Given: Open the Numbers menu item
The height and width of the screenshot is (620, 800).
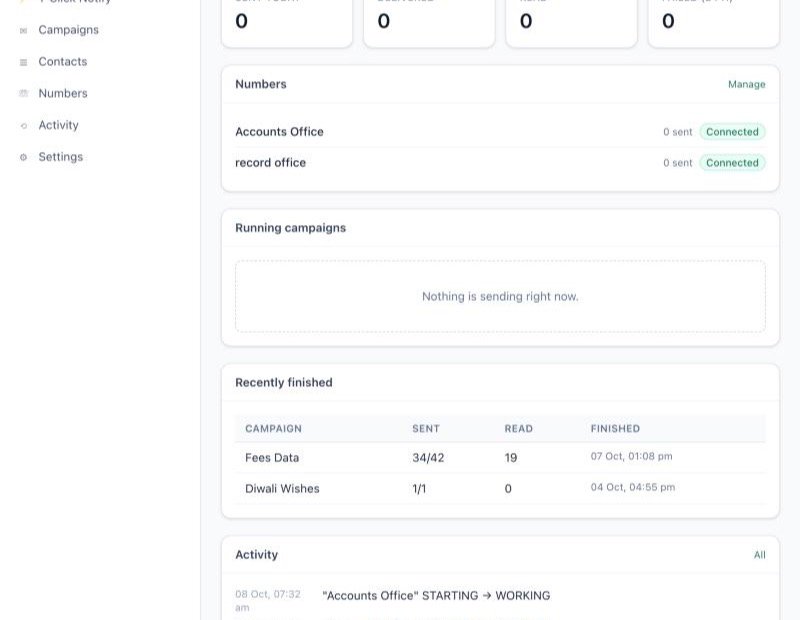Looking at the screenshot, I should [63, 93].
